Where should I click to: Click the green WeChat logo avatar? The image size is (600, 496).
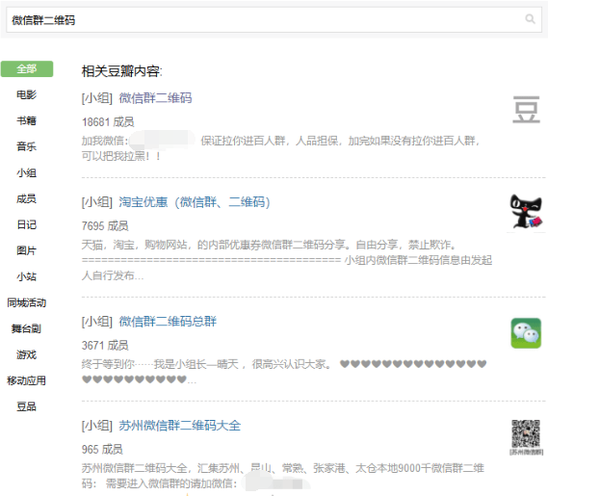click(526, 333)
